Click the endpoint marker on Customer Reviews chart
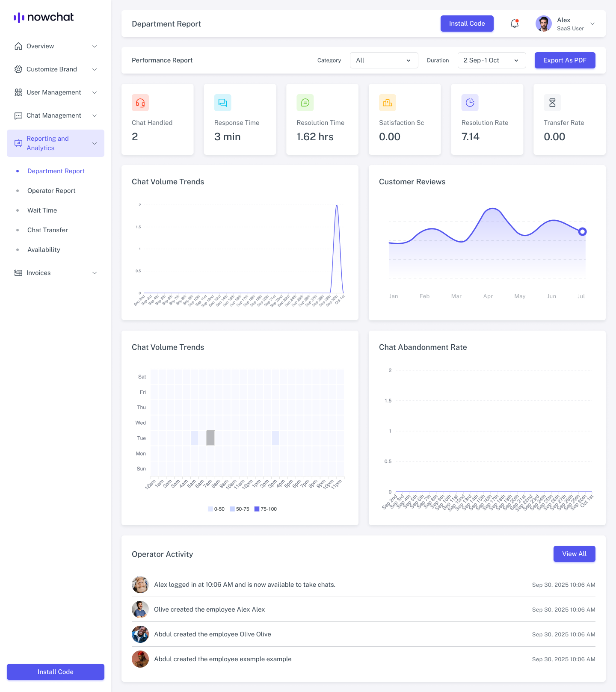 [582, 232]
